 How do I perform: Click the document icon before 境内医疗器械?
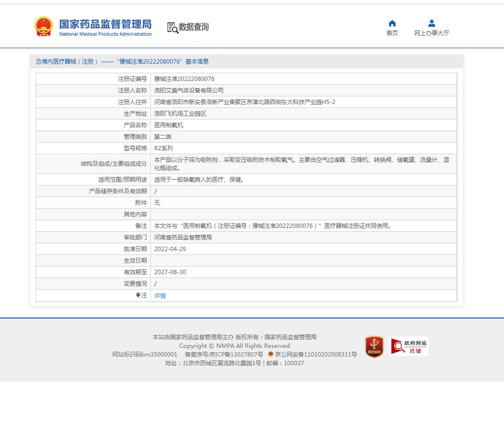[39, 61]
